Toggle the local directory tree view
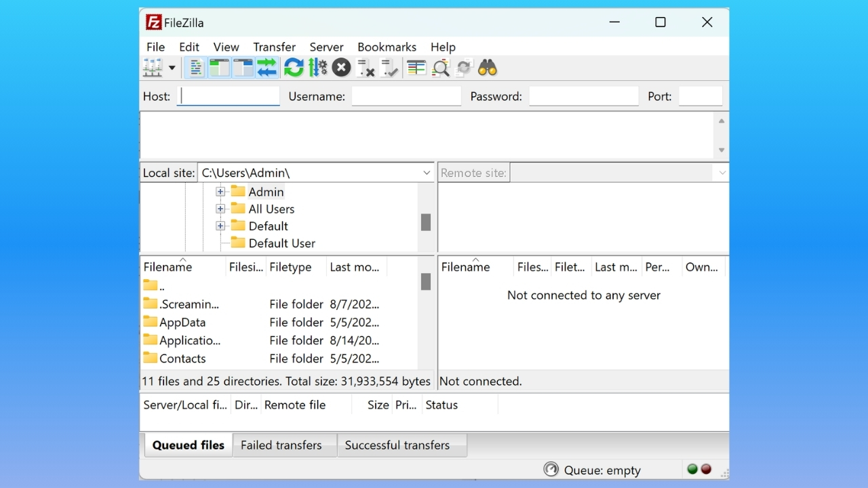The height and width of the screenshot is (488, 868). (219, 68)
